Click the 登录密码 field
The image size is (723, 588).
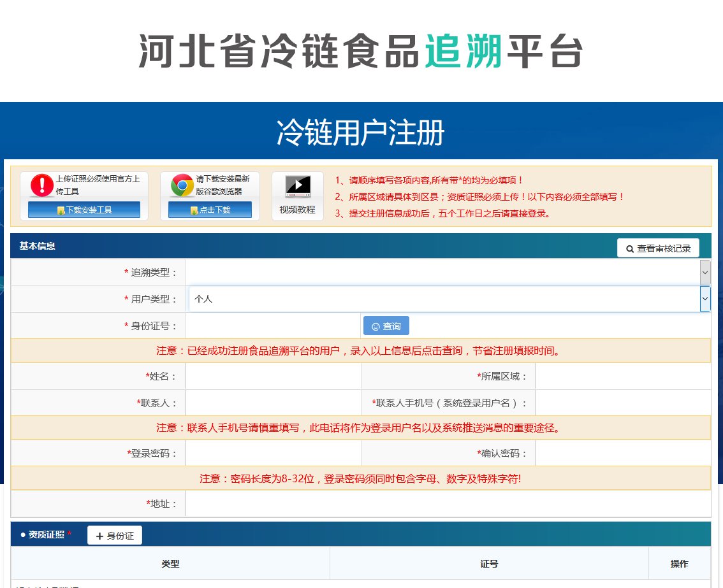coord(273,454)
